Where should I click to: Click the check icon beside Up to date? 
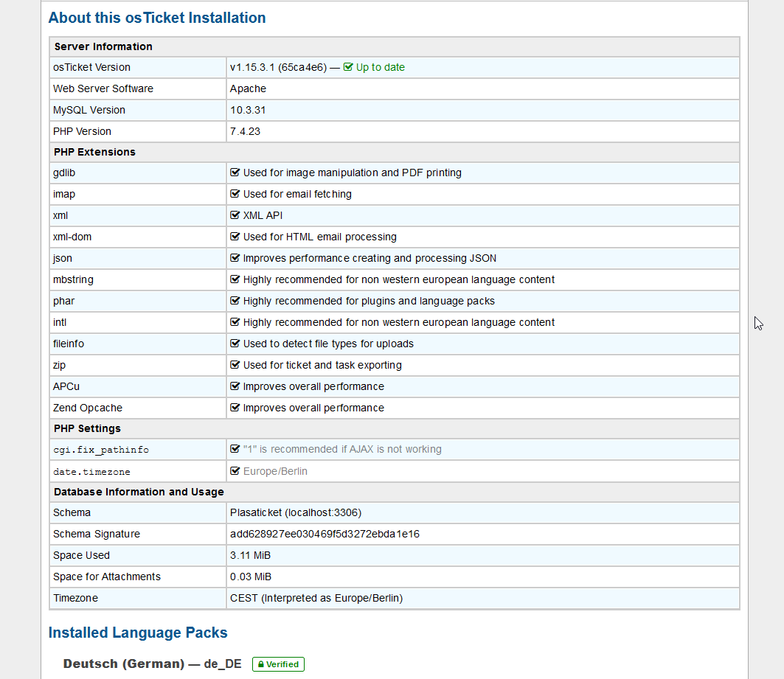[x=348, y=67]
